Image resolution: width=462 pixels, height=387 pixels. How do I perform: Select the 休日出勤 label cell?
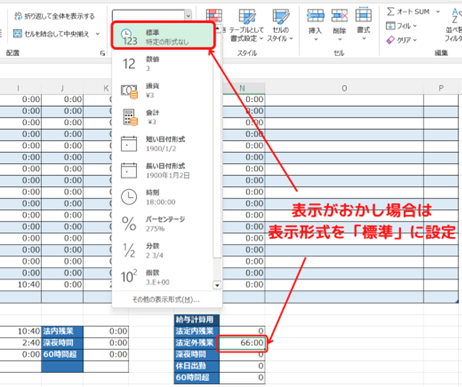click(197, 366)
